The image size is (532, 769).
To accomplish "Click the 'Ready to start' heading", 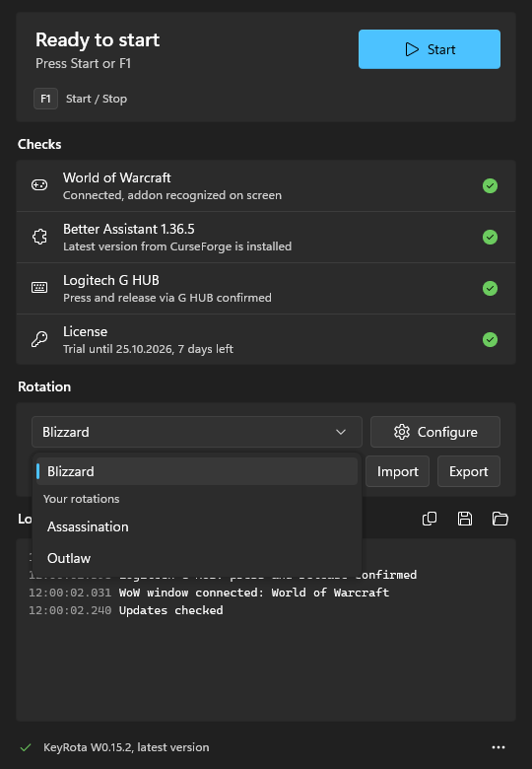I will click(98, 39).
